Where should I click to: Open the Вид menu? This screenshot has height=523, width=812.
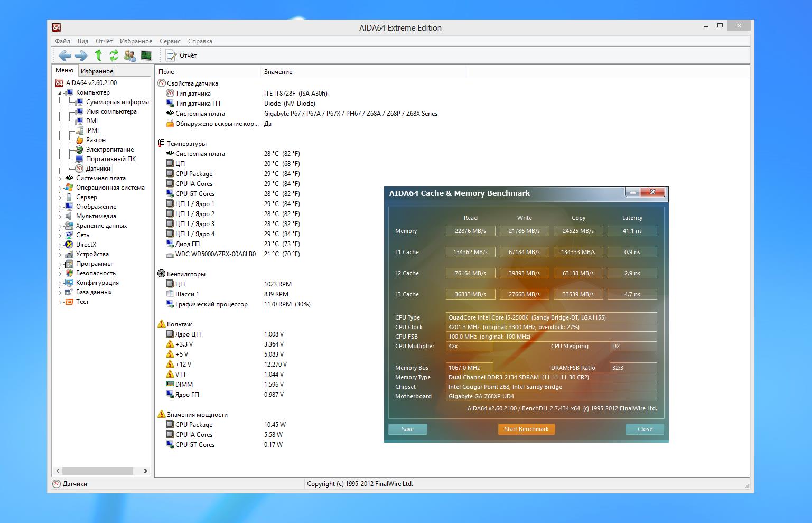point(83,41)
